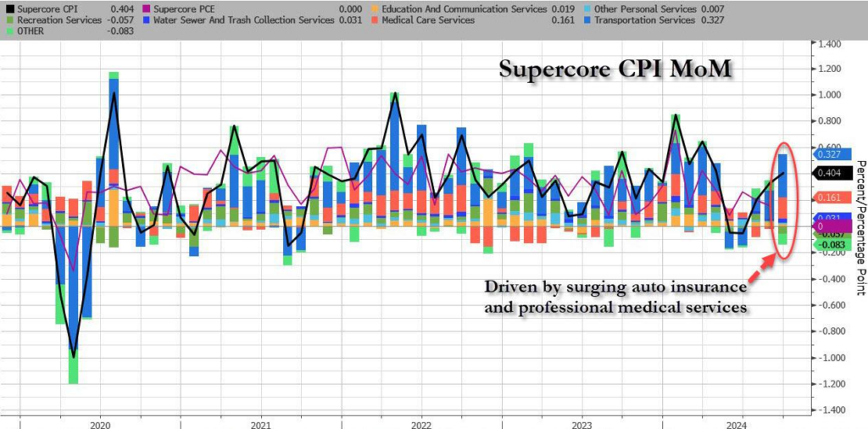Click the light green OTHER legend swatch

pyautogui.click(x=8, y=30)
